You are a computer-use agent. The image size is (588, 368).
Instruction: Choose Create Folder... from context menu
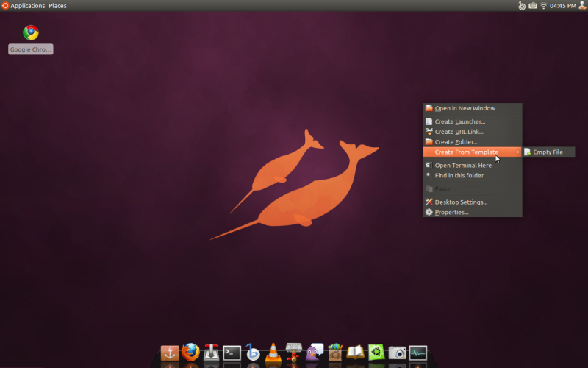(x=473, y=141)
